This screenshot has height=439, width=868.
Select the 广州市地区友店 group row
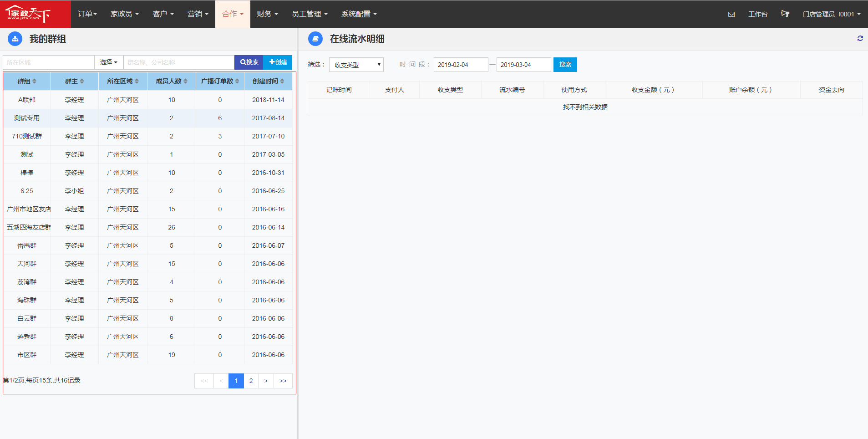coord(148,209)
